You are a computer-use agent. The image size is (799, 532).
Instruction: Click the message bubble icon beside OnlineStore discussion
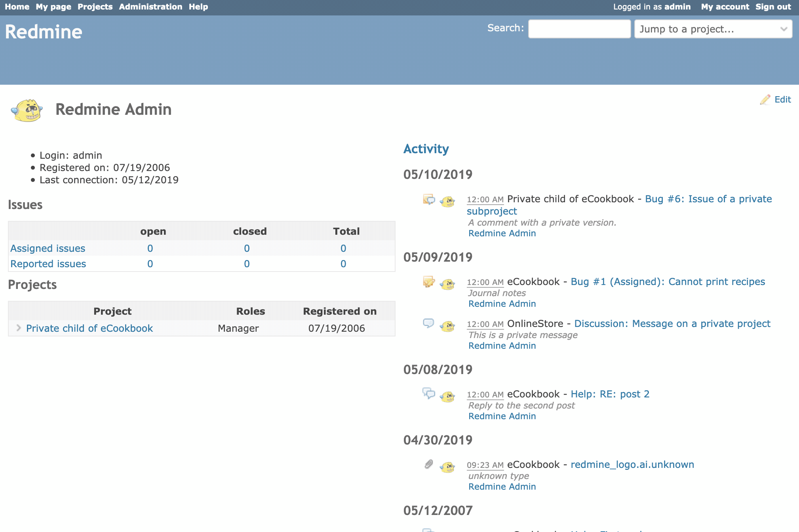point(429,323)
